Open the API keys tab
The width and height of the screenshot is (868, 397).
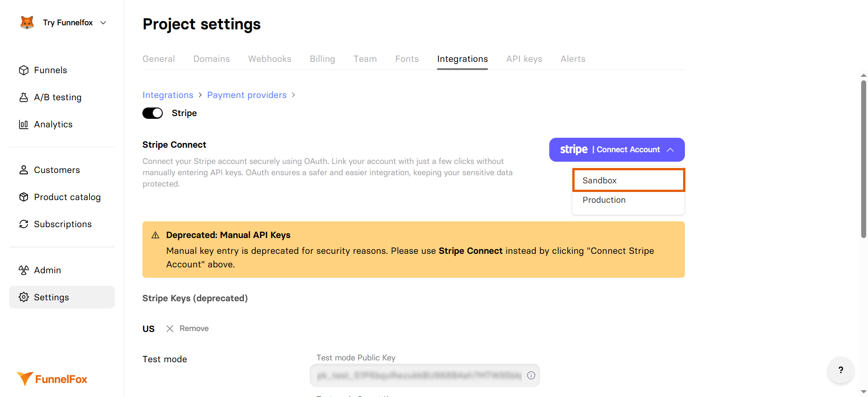[524, 59]
